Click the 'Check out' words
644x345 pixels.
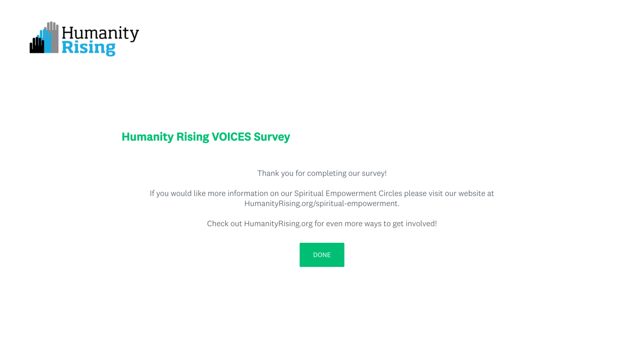click(x=224, y=224)
